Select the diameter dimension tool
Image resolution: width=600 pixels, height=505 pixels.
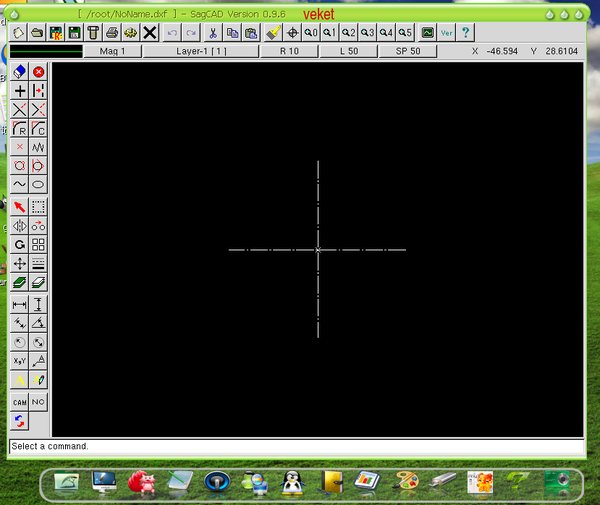[x=38, y=342]
